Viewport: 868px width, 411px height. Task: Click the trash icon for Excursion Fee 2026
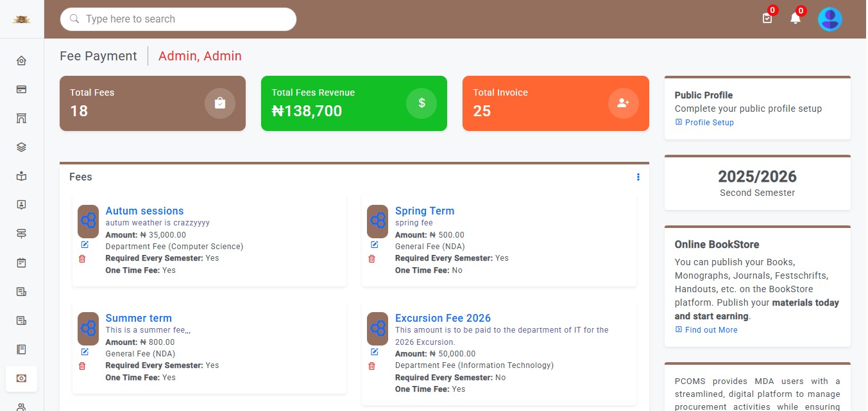[x=371, y=366]
